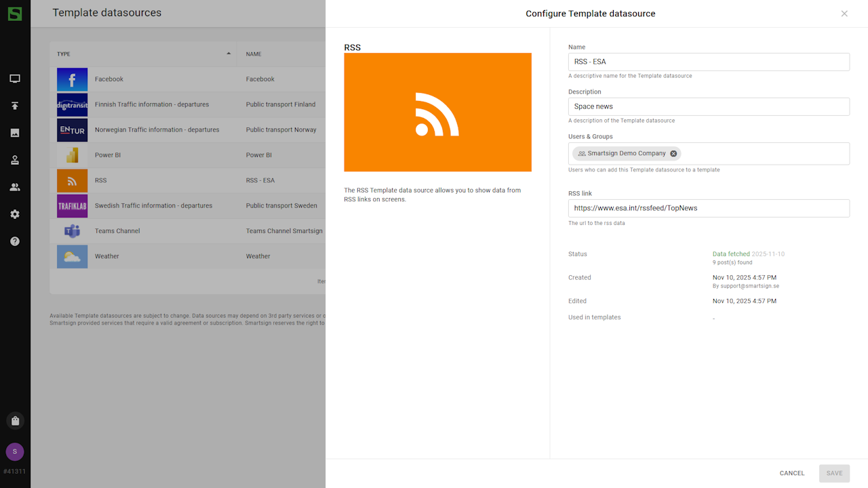Image resolution: width=868 pixels, height=488 pixels.
Task: Open the Screens monitor icon in the sidebar
Action: [x=15, y=79]
